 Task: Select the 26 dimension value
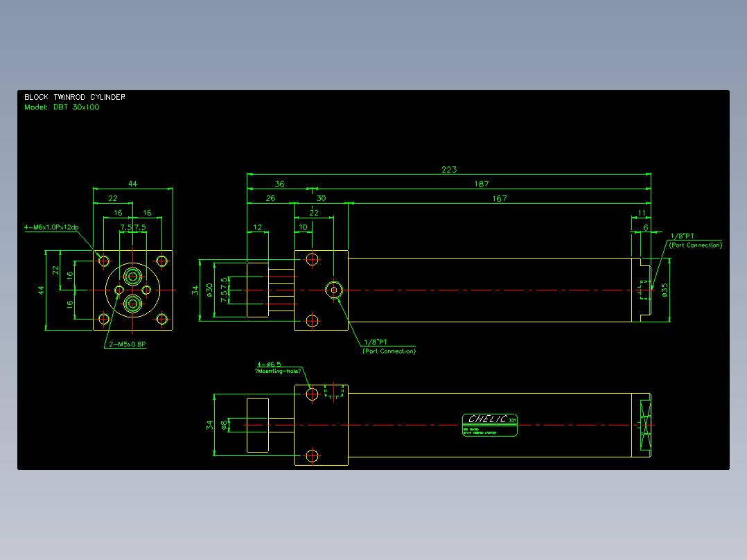(x=270, y=198)
